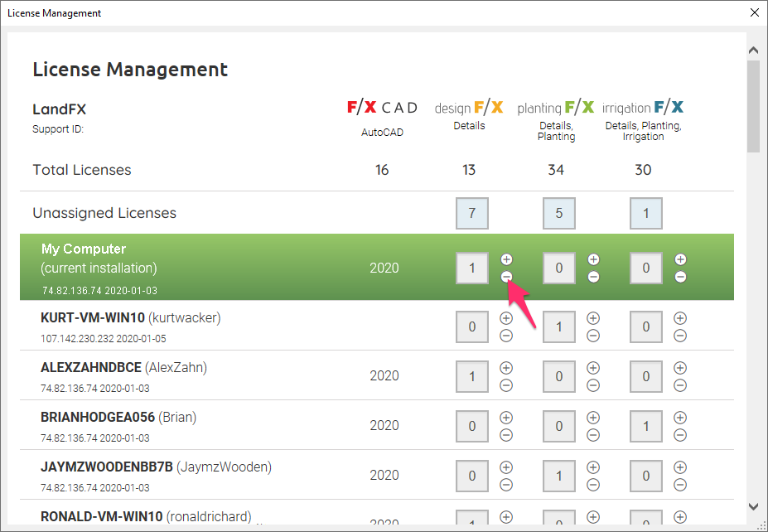Viewport: 768px width, 532px height.
Task: Click IP address 107.142.230.232 2020-01-05
Action: [x=104, y=338]
